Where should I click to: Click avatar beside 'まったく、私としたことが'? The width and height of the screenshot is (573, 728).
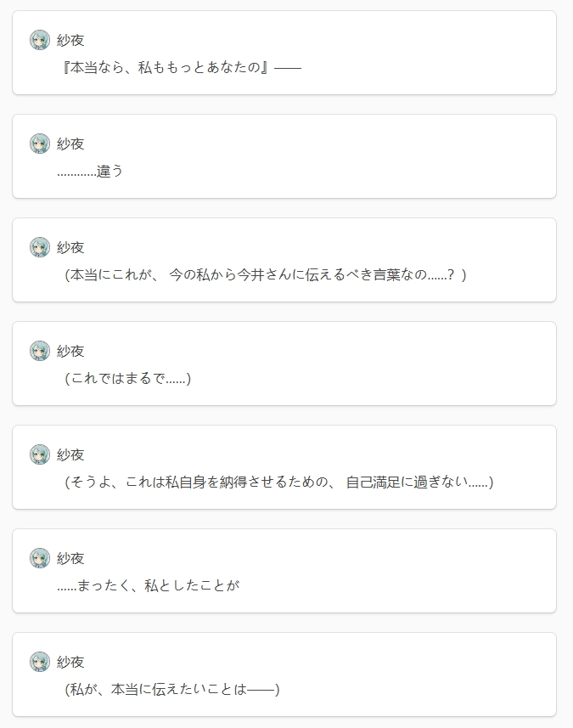pyautogui.click(x=40, y=557)
